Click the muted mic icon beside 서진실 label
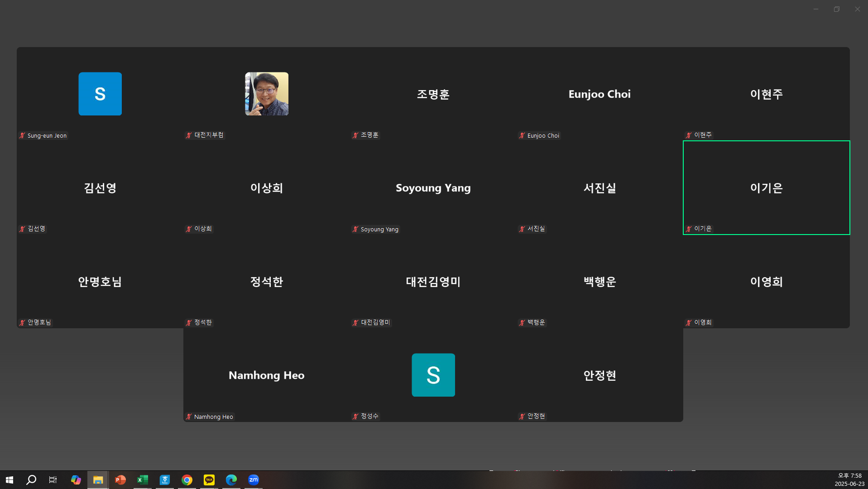This screenshot has width=868, height=489. click(x=522, y=229)
